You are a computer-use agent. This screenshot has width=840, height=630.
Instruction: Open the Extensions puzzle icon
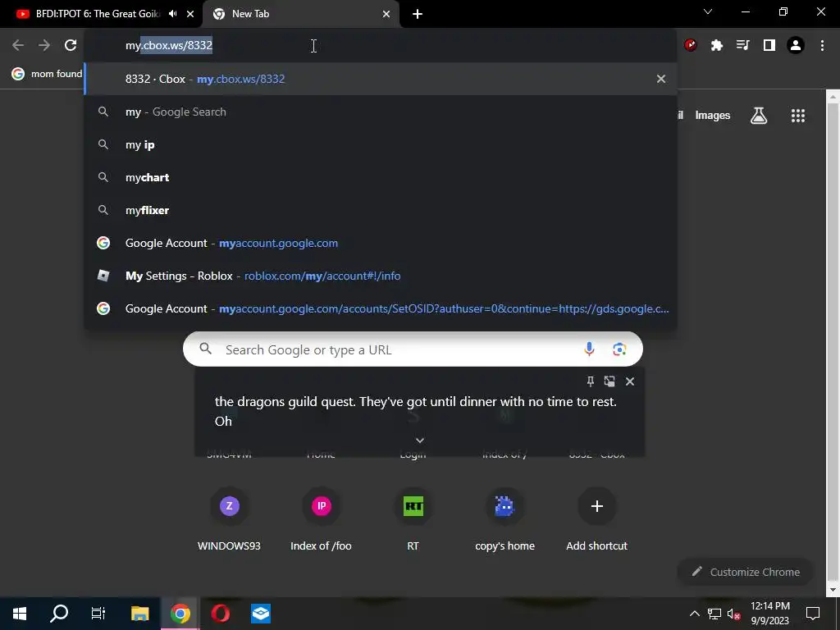[717, 46]
